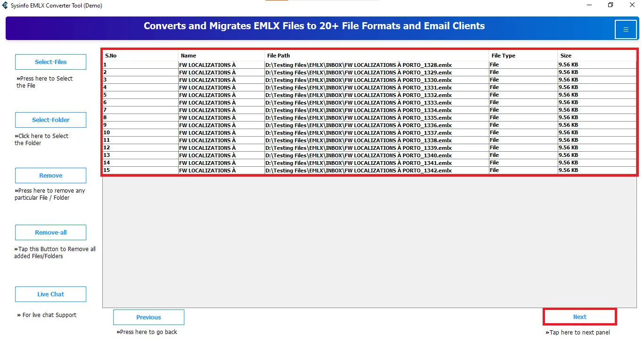Screen dimensions: 644x342
Task: Sort by the Name column header
Action: click(x=222, y=56)
